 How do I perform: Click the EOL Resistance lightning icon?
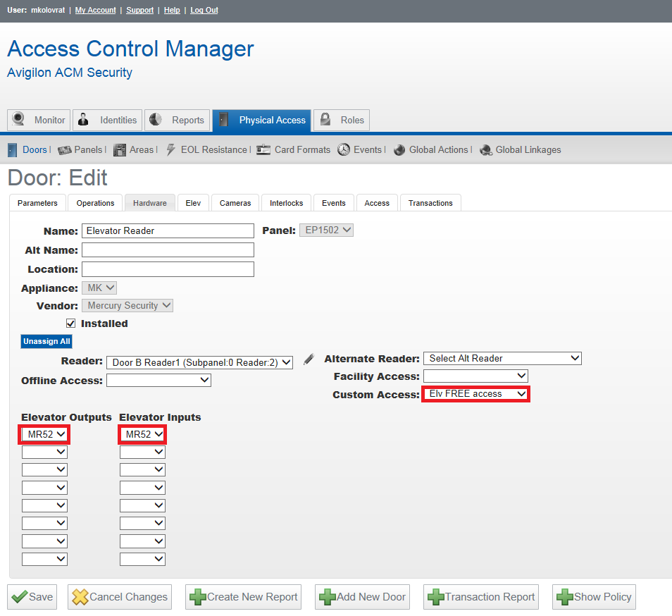click(170, 149)
